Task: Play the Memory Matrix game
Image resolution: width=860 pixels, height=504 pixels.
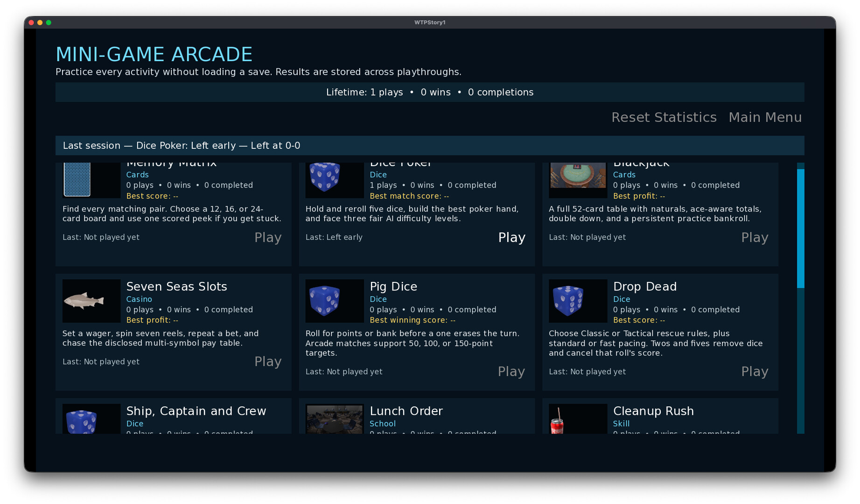Action: click(268, 238)
